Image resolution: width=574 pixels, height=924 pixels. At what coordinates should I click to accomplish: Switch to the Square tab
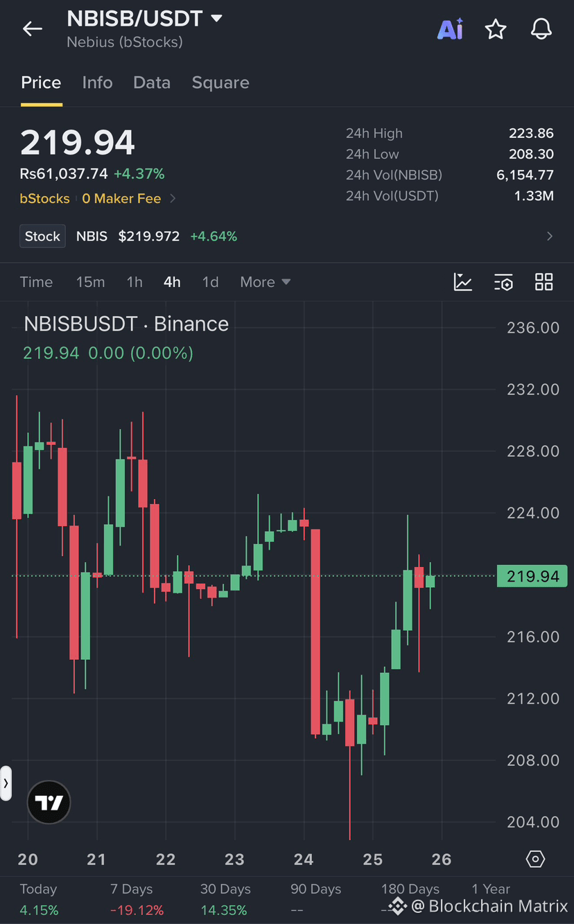(220, 82)
